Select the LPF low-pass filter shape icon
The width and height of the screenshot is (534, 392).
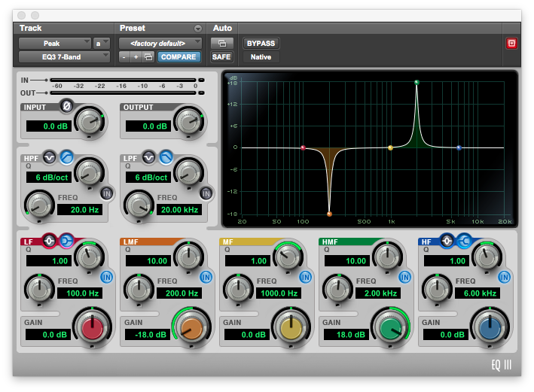(166, 156)
